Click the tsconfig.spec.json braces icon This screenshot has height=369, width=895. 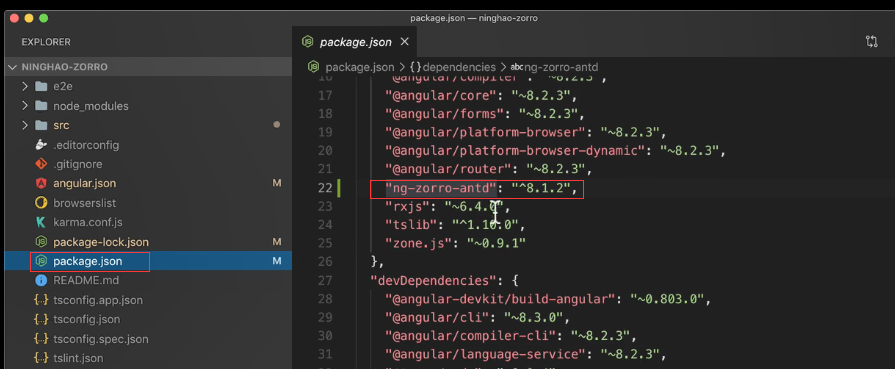41,339
